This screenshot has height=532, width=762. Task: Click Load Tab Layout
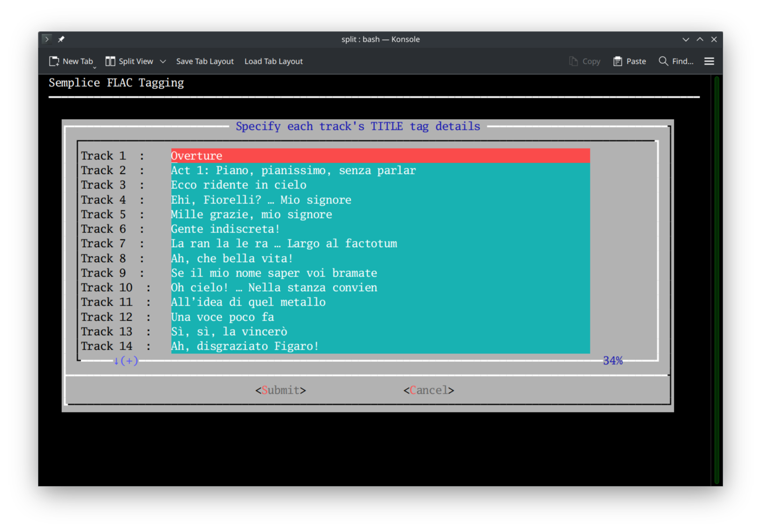click(x=273, y=61)
